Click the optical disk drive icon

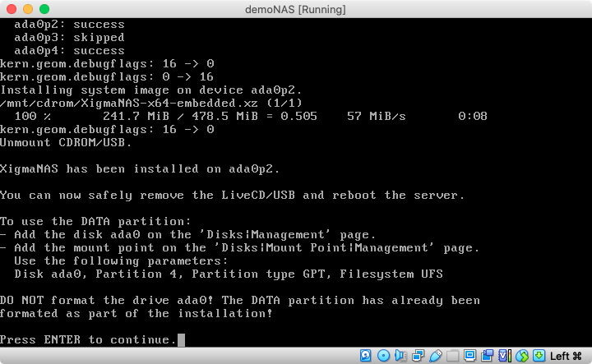pos(383,356)
